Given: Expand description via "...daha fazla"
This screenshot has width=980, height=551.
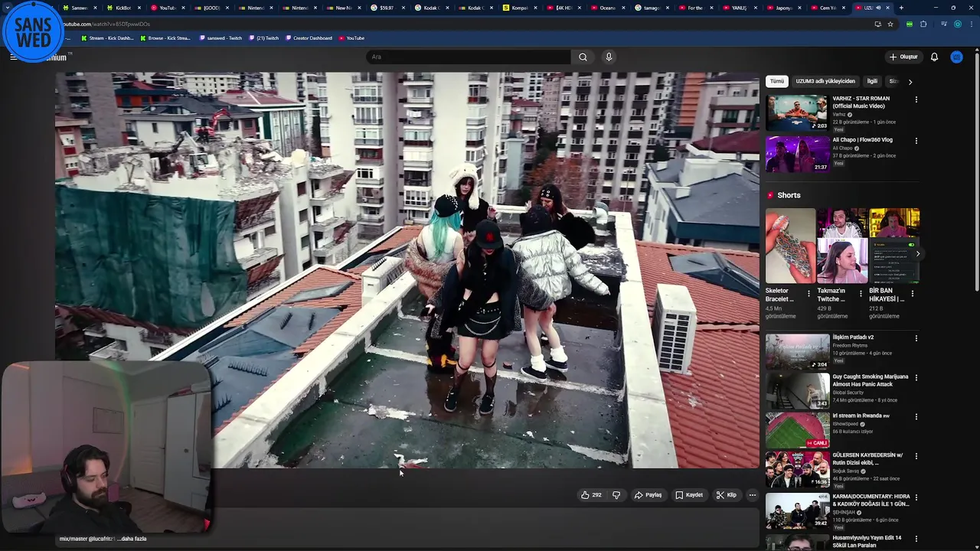Looking at the screenshot, I should click(x=131, y=539).
